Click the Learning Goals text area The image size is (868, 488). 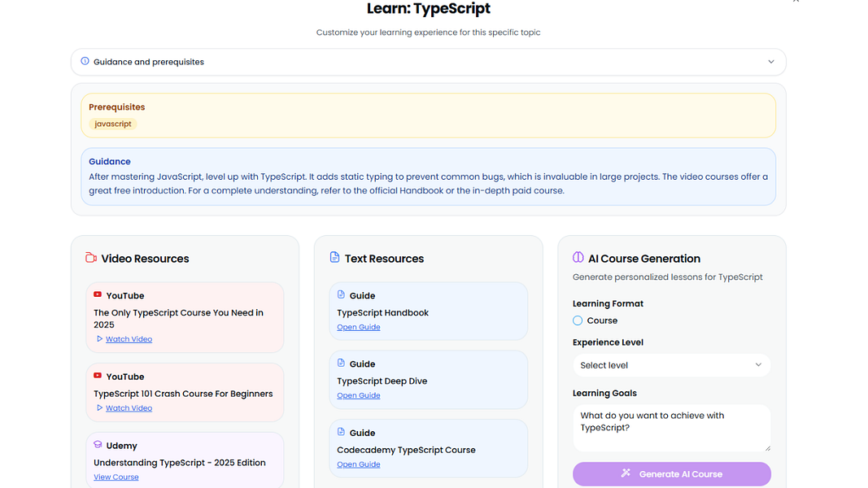point(671,427)
